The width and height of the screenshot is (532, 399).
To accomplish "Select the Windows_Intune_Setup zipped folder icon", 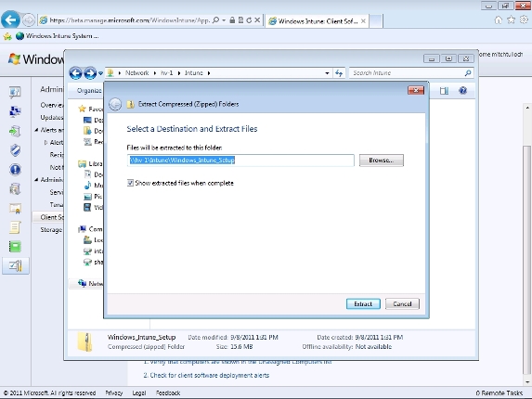I will pyautogui.click(x=84, y=341).
